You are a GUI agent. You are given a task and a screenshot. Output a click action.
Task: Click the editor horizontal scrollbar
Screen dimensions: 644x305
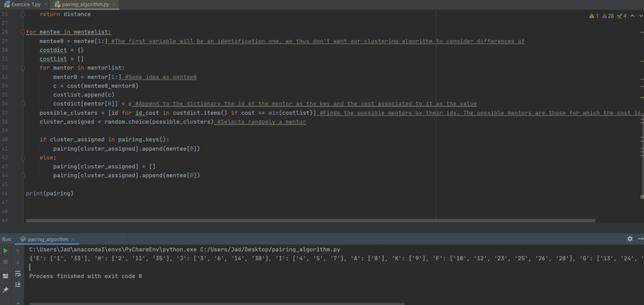pos(311,220)
